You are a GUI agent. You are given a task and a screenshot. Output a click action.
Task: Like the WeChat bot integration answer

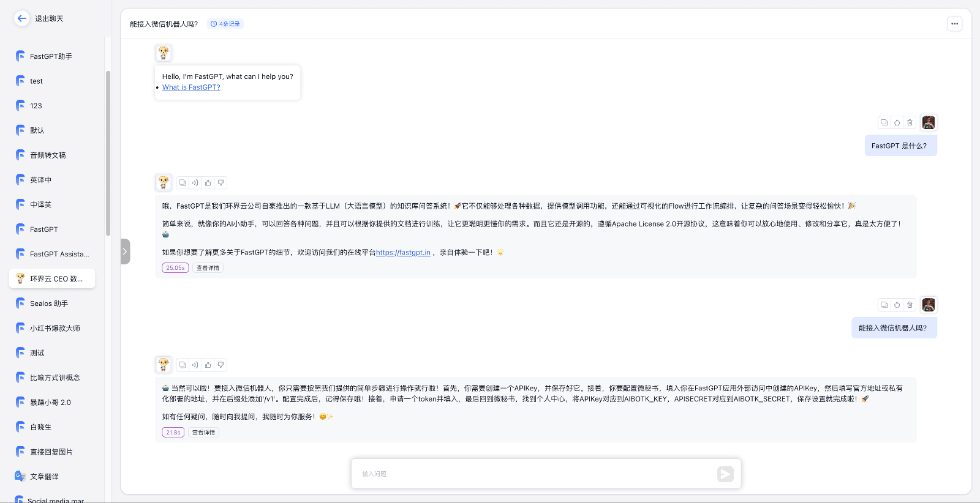(208, 365)
